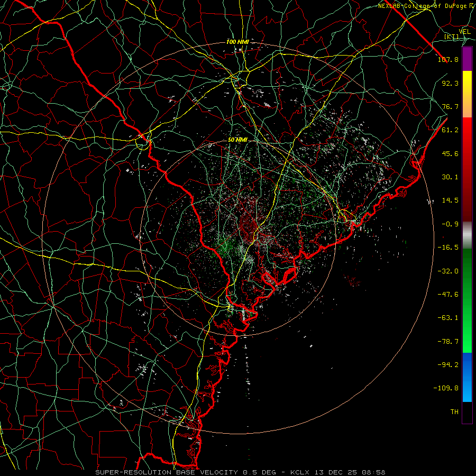Image resolution: width=476 pixels, height=476 pixels.
Task: Click the gray zero-velocity band of the color bar
Action: coord(467,235)
